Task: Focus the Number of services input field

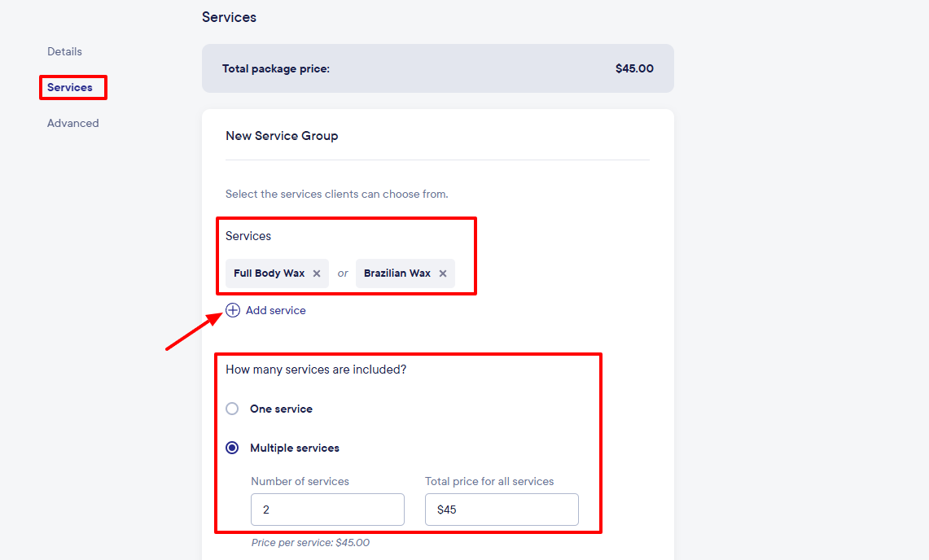Action: (327, 510)
